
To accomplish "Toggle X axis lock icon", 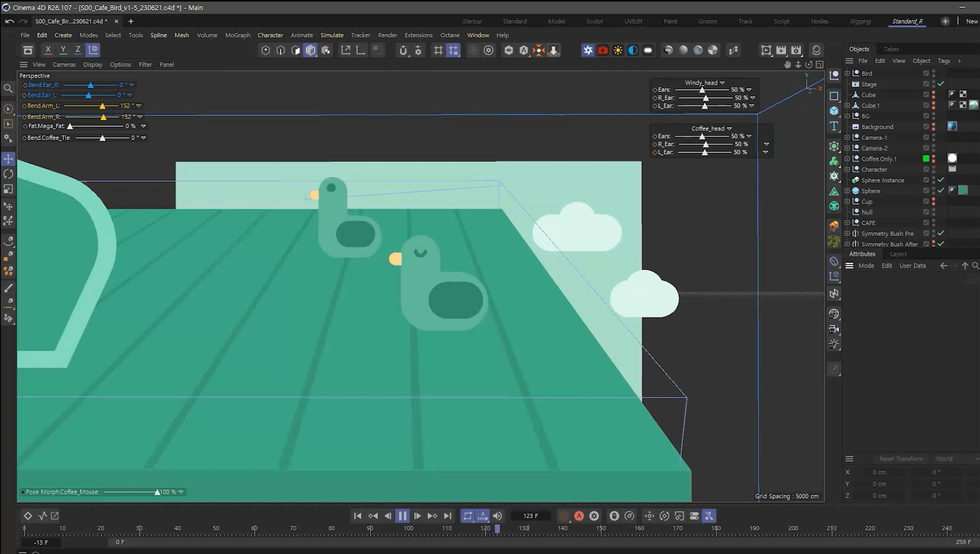I will pyautogui.click(x=48, y=50).
